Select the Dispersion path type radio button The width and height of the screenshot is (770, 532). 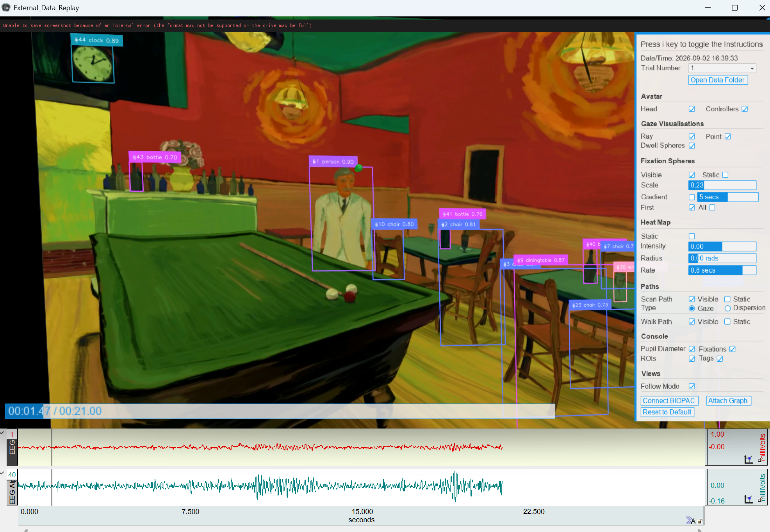pyautogui.click(x=727, y=309)
